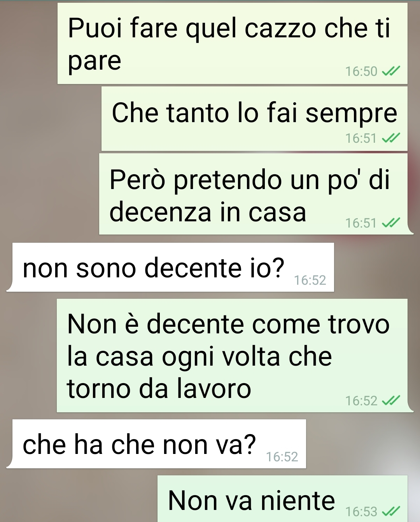Tap 16:52 timestamp beside 'torno da lavoro'
Viewport: 420px width, 522px height.
(x=361, y=401)
